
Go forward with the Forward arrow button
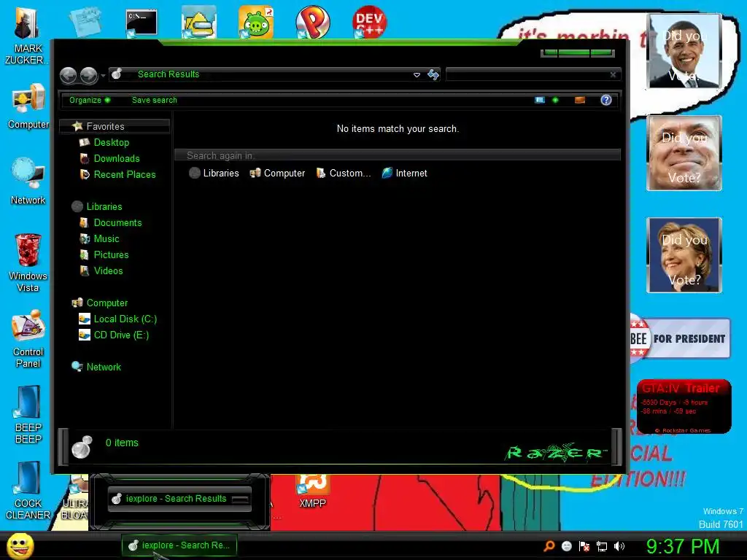88,75
